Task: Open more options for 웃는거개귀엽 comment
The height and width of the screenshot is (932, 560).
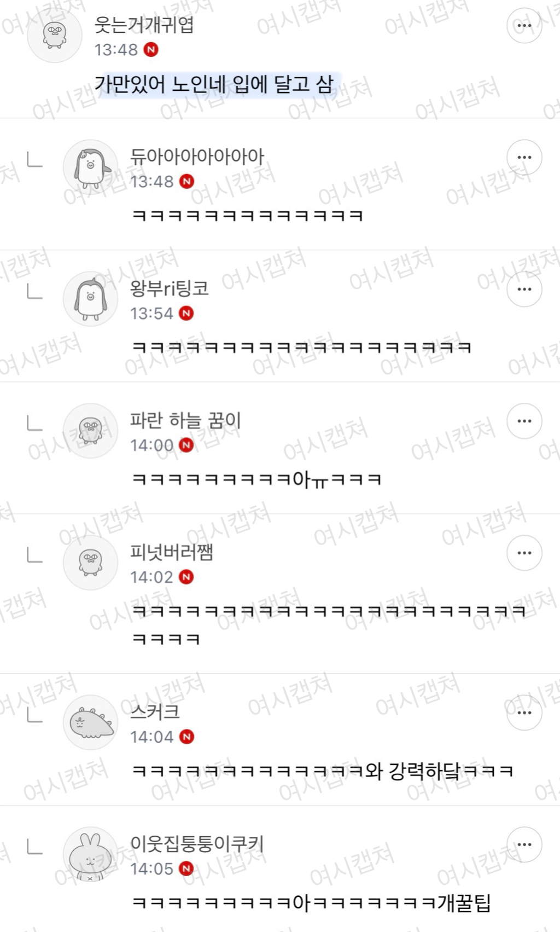Action: point(524,25)
